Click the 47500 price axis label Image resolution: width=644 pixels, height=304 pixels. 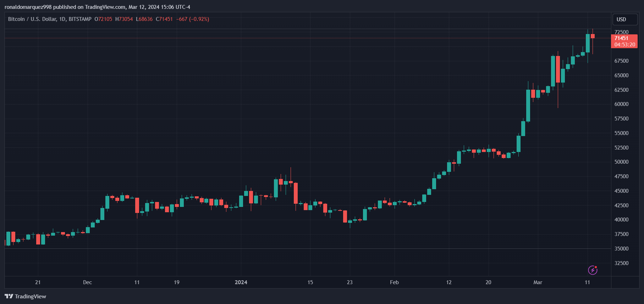[621, 176]
